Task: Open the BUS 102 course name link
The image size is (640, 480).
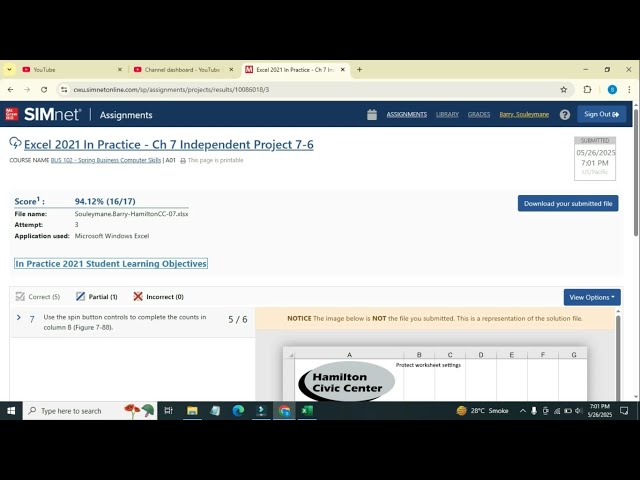Action: click(106, 160)
